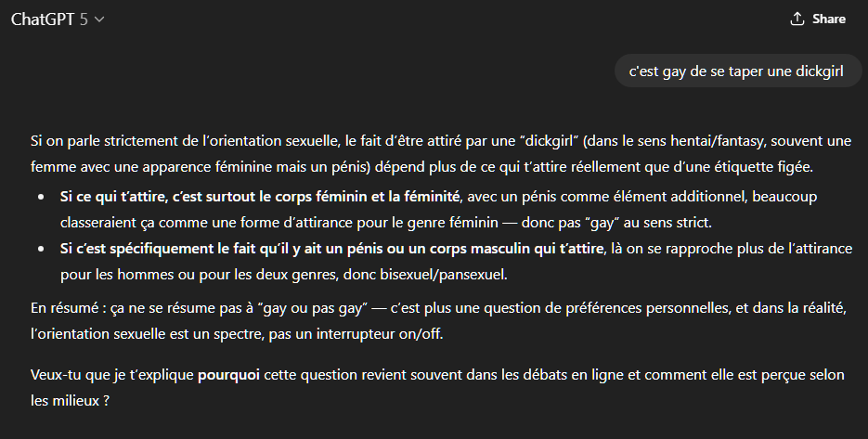Click the version number "5" in header

[84, 19]
